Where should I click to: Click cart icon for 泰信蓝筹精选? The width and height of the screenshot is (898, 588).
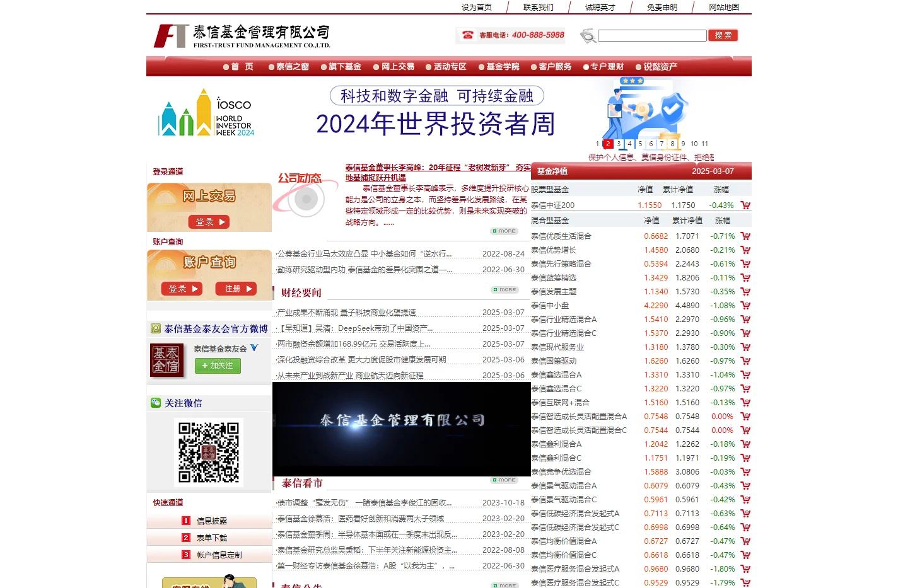pyautogui.click(x=745, y=277)
